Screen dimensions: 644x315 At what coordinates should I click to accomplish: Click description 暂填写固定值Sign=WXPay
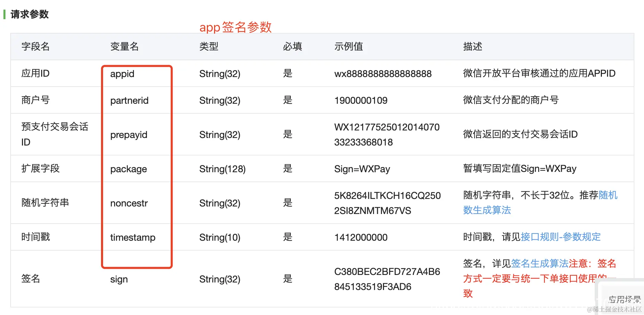(x=520, y=168)
